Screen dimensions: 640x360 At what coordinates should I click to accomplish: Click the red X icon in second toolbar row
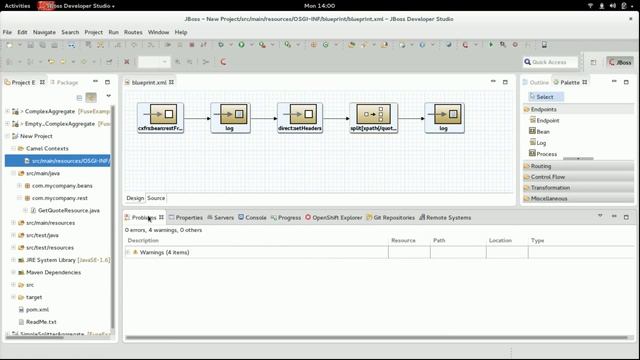[x=127, y=62]
